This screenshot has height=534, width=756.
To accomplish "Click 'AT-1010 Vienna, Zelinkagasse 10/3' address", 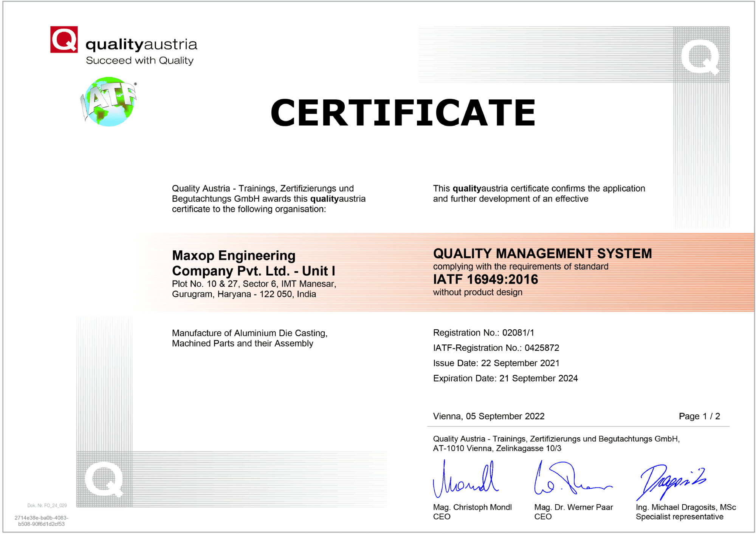I will (x=497, y=448).
